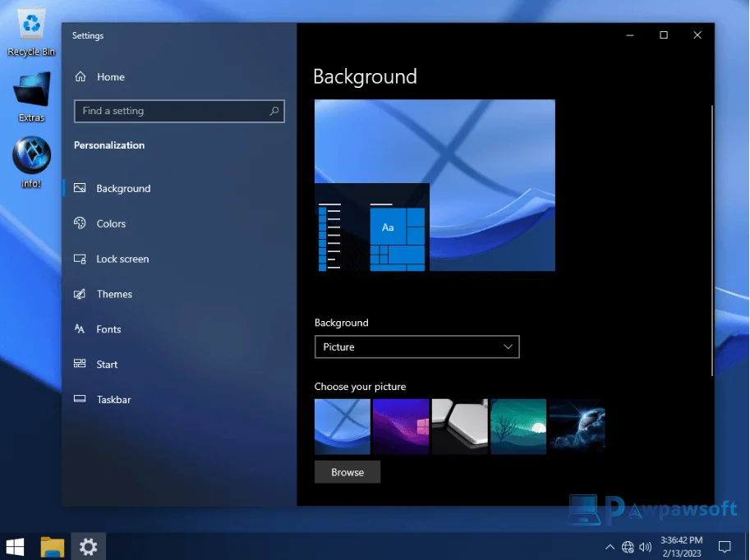This screenshot has height=560, width=750.
Task: Click the Home icon in Settings
Action: pyautogui.click(x=80, y=76)
